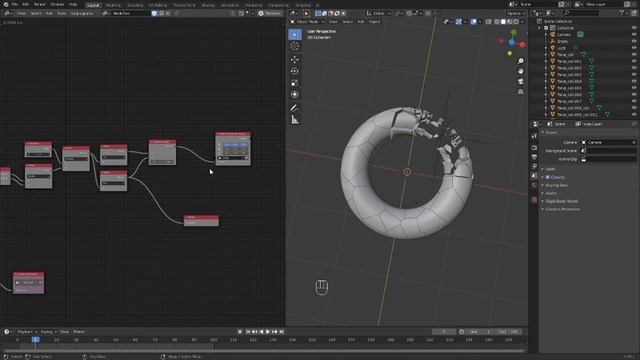The height and width of the screenshot is (360, 640).
Task: Click the current frame marker in timeline
Action: 36,340
